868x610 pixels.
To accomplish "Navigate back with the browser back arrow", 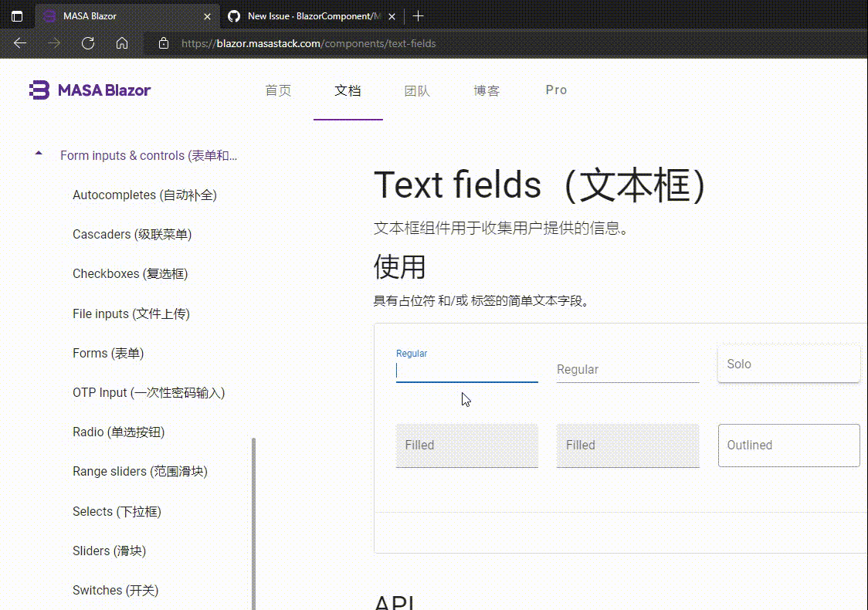I will (19, 43).
